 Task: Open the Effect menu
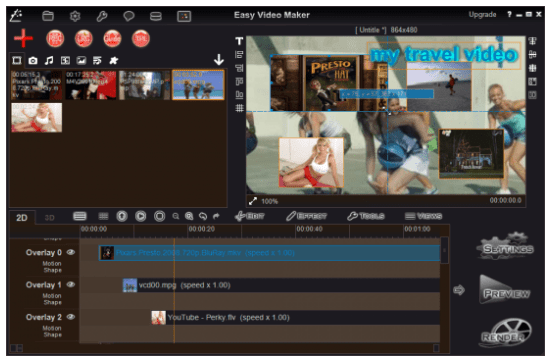coord(306,216)
